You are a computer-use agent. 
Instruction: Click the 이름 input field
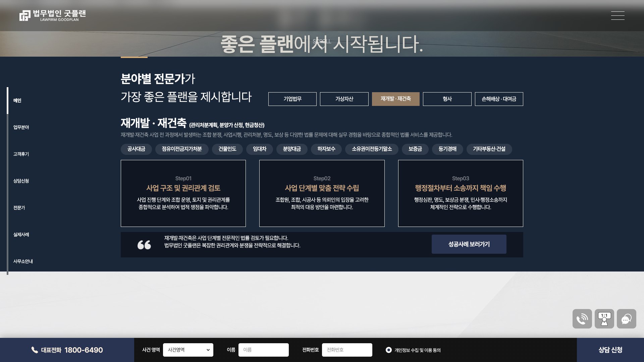[x=264, y=350]
